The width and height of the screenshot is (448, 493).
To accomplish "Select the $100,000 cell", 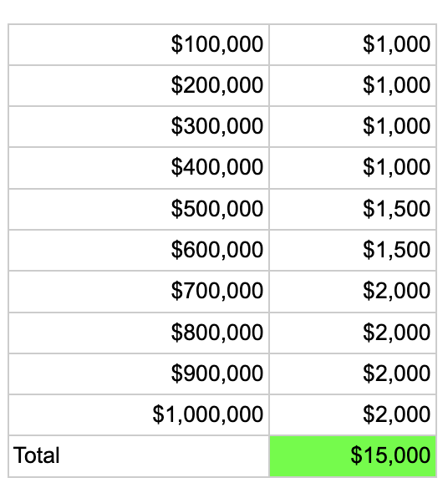I will tap(139, 44).
